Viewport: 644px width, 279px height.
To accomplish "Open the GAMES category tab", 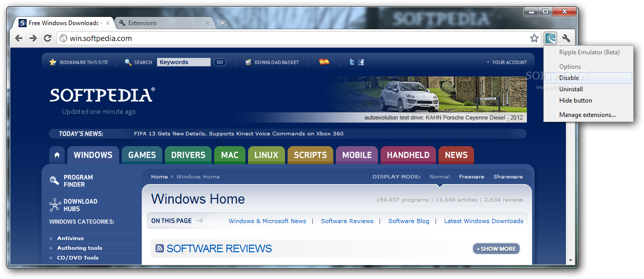I will tap(142, 155).
